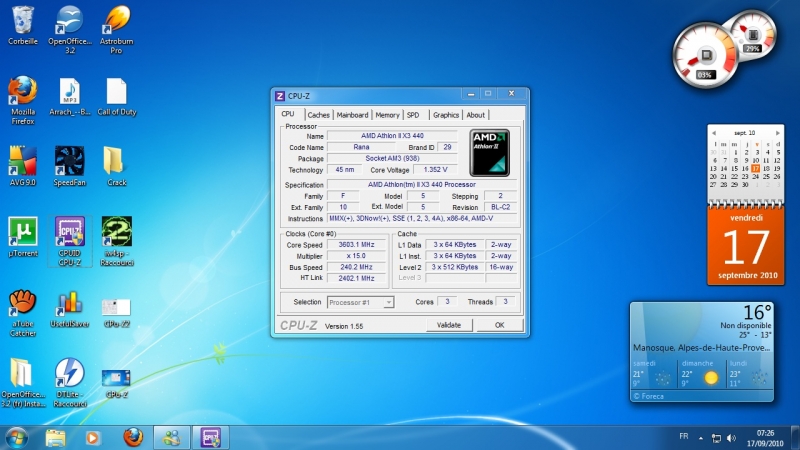Screen dimensions: 800x450
Task: Click the memory usage gauge gadget
Action: click(x=753, y=35)
